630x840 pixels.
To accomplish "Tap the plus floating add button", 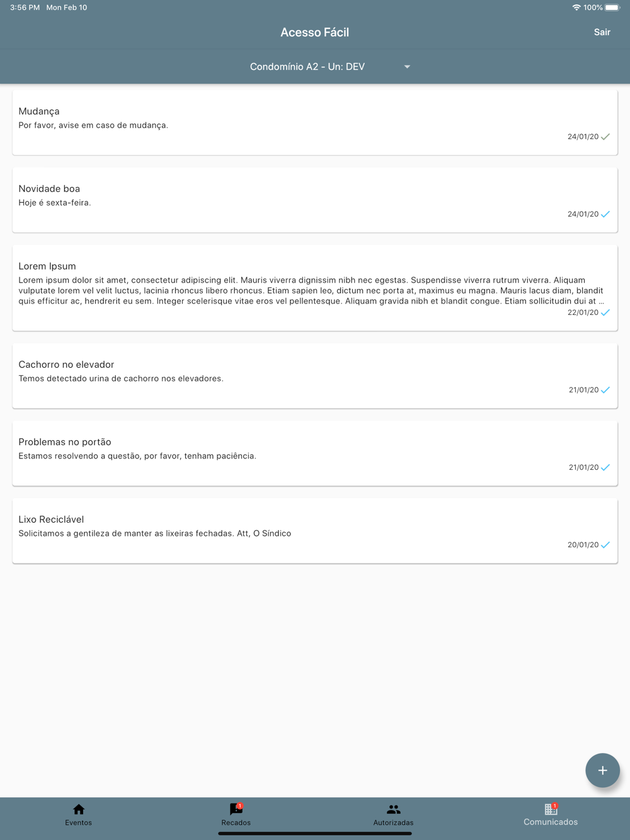I will (602, 770).
